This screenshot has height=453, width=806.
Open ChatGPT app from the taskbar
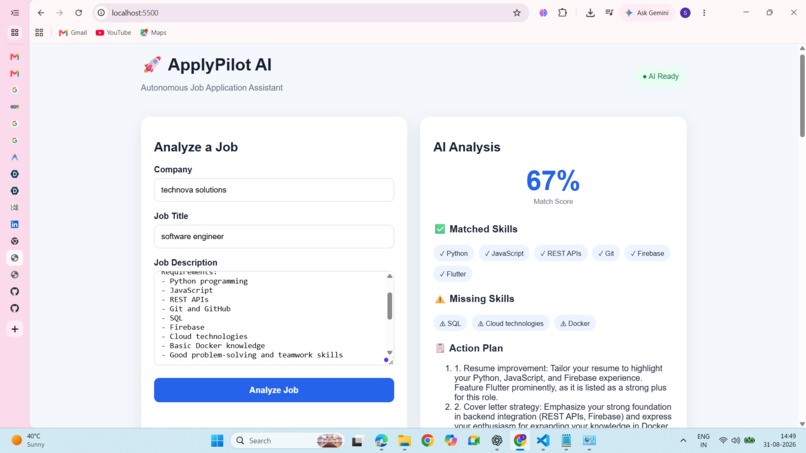[x=497, y=441]
